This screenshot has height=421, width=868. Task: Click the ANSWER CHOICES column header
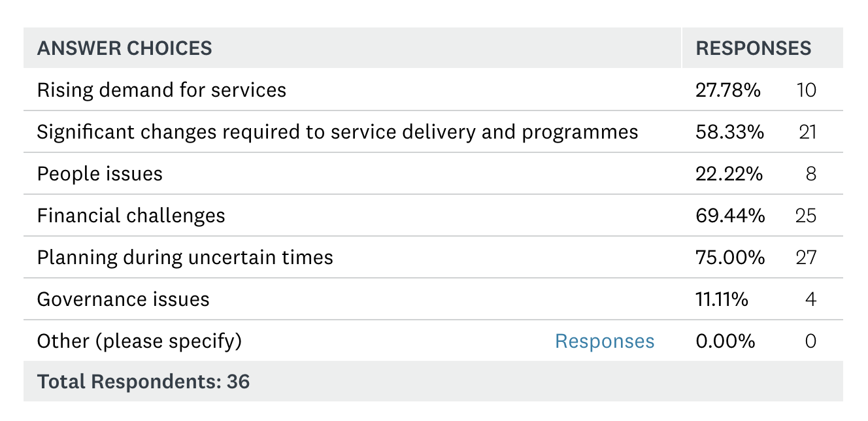[124, 48]
